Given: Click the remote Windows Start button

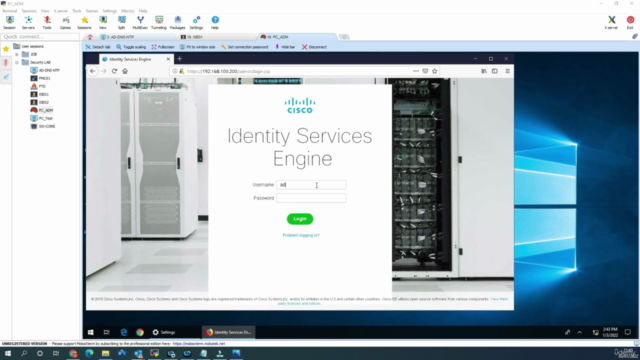Looking at the screenshot, I should pyautogui.click(x=91, y=332).
